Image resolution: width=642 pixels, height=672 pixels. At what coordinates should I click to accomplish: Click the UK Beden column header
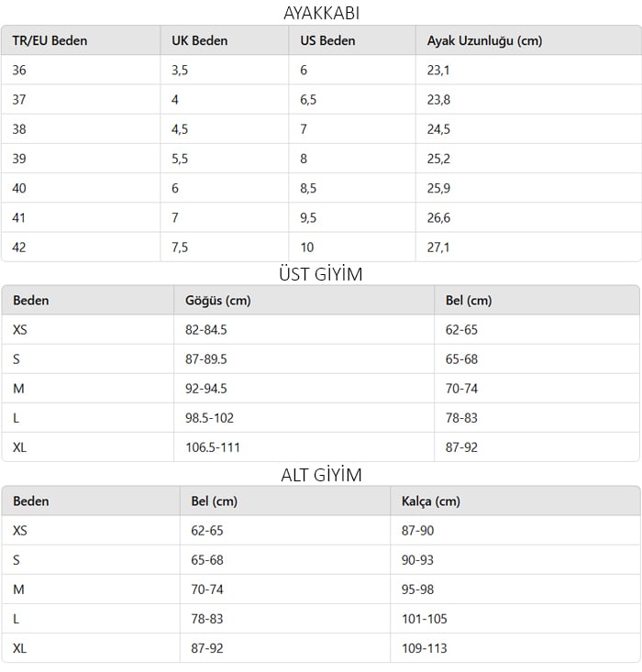(200, 40)
